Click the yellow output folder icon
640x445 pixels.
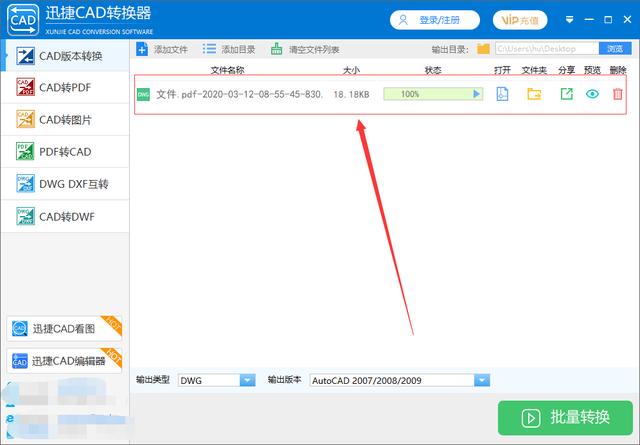[x=483, y=49]
